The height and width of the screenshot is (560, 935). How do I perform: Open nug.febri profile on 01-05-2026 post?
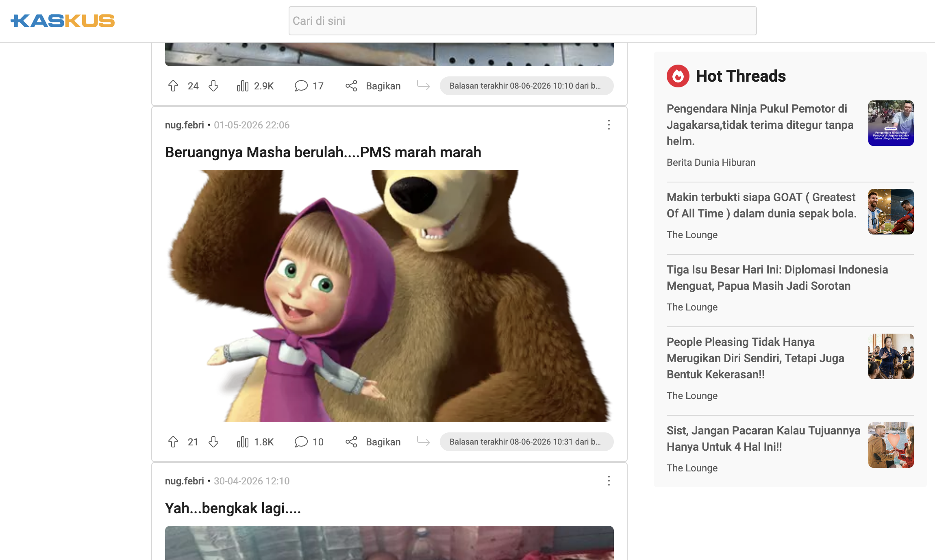point(185,125)
